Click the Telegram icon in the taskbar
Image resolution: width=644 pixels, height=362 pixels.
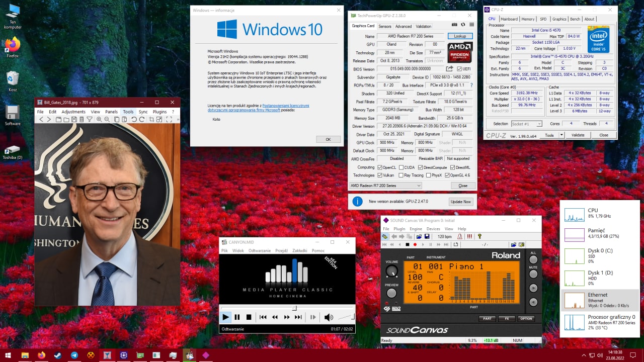pyautogui.click(x=74, y=355)
